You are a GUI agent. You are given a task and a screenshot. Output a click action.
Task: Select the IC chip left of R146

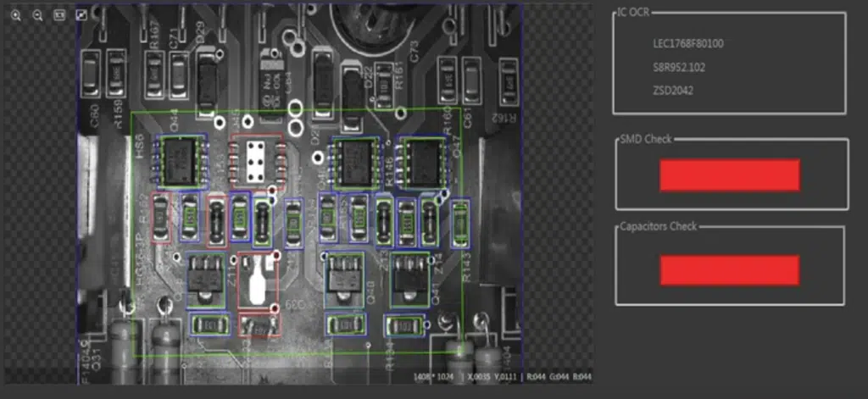pos(358,160)
